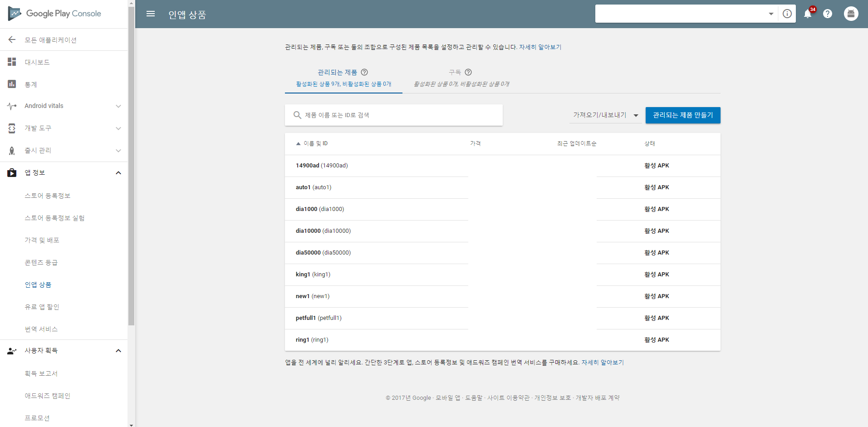Viewport: 868px width, 427px height.
Task: Click the back arrow to all applications
Action: click(x=12, y=40)
